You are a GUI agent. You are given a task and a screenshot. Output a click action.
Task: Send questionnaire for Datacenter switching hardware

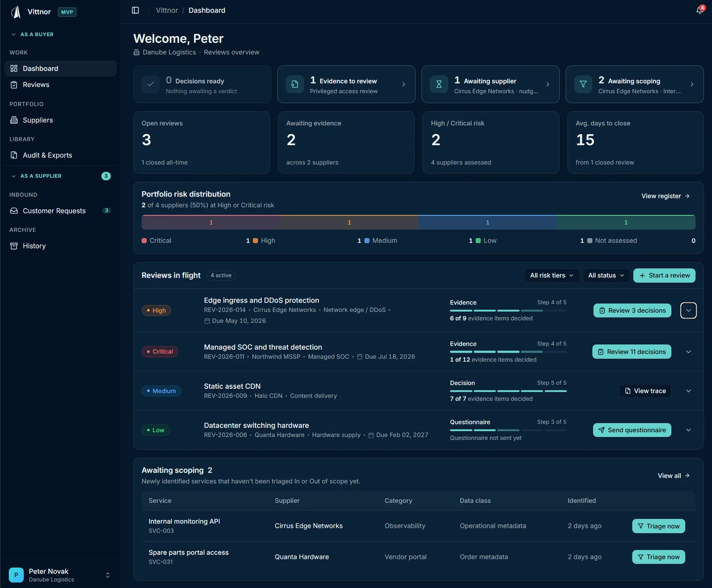tap(632, 430)
